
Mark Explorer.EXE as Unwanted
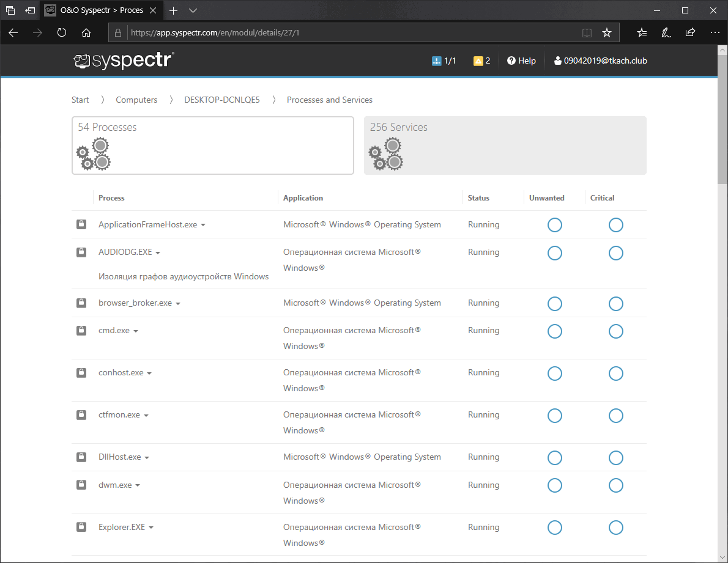555,528
